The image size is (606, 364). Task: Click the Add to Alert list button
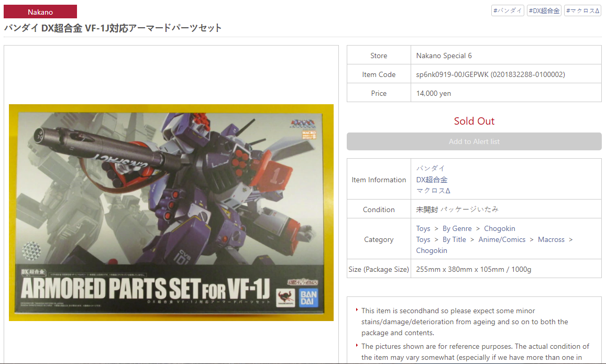pos(474,141)
